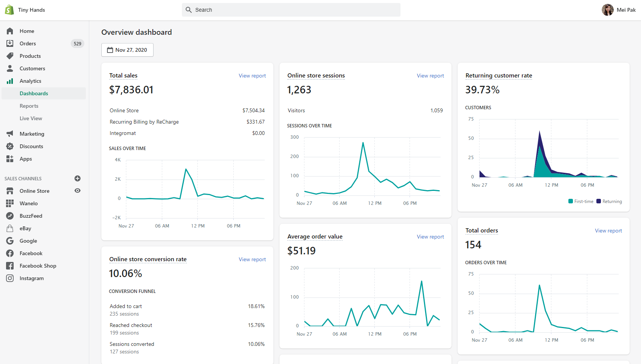View report for Average order value
Viewport: 641px width, 364px height.
(430, 237)
